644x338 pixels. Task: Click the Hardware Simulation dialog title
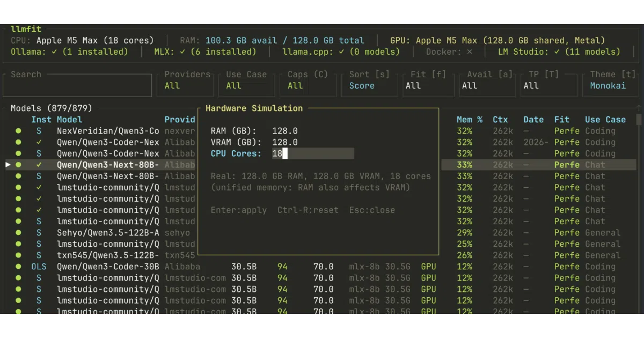coord(254,108)
